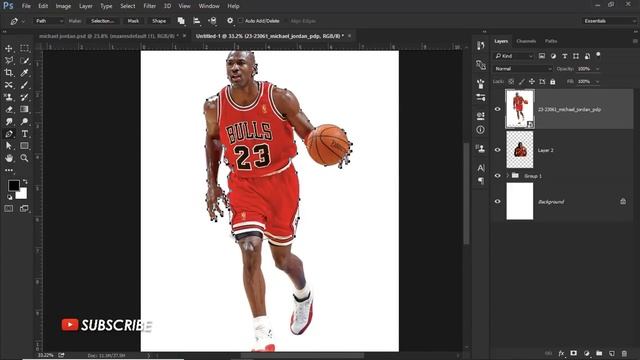Screen dimensions: 640x360
Task: Select the Pen tool in toolbar
Action: [9, 134]
